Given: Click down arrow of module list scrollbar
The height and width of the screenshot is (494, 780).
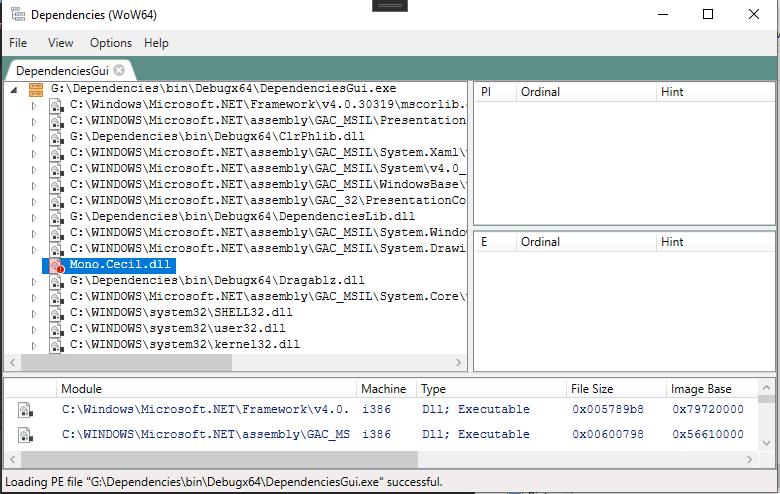Looking at the screenshot, I should 766,443.
